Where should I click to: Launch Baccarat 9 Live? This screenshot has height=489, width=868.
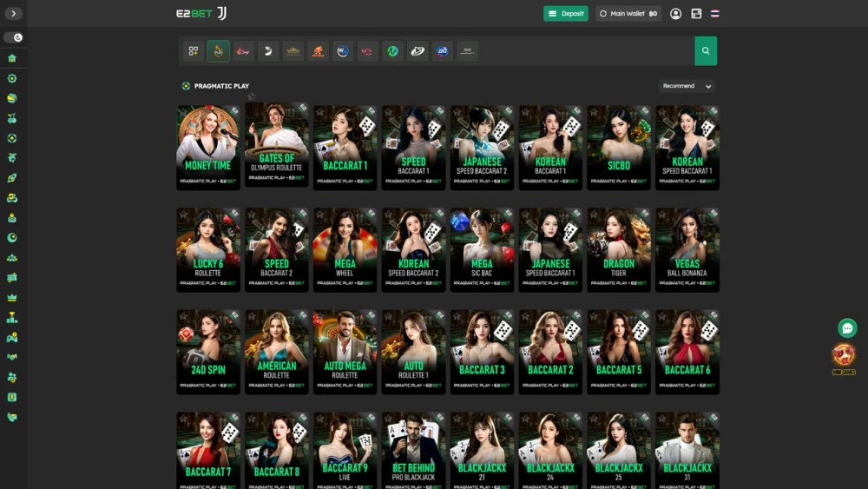point(345,450)
